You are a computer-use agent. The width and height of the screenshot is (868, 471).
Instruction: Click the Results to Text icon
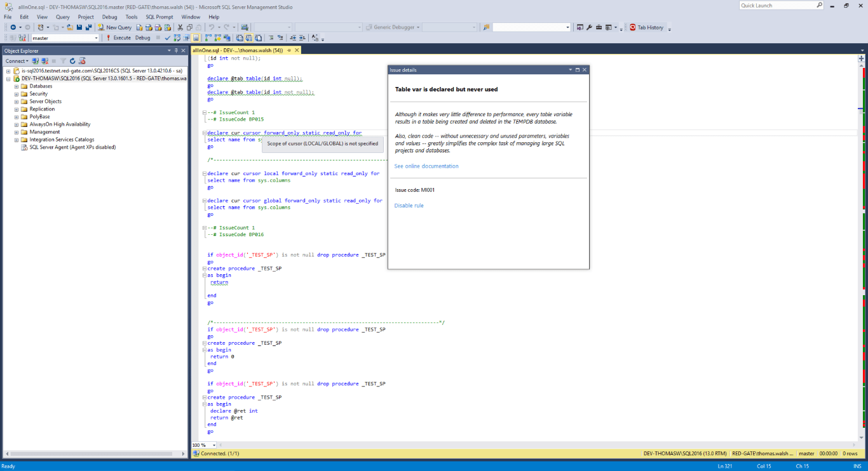click(238, 37)
